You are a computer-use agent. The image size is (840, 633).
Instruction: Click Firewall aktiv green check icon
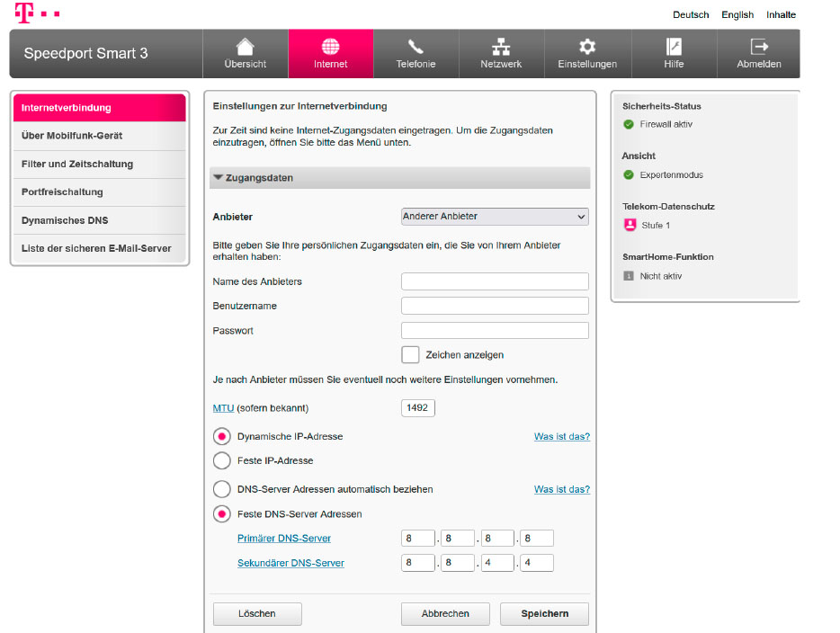(629, 124)
